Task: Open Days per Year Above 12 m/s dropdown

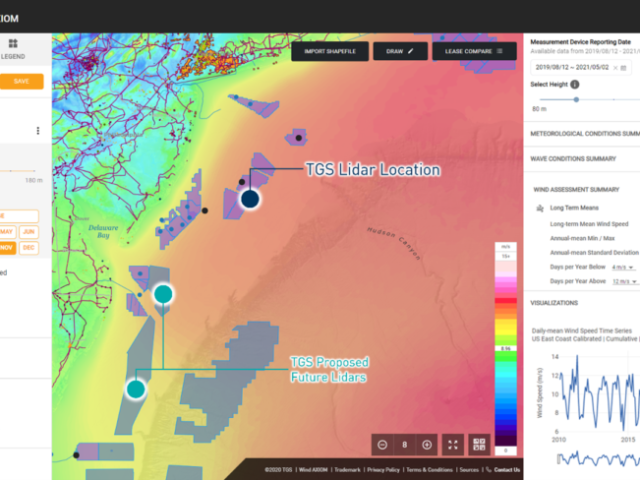Action: [x=624, y=282]
